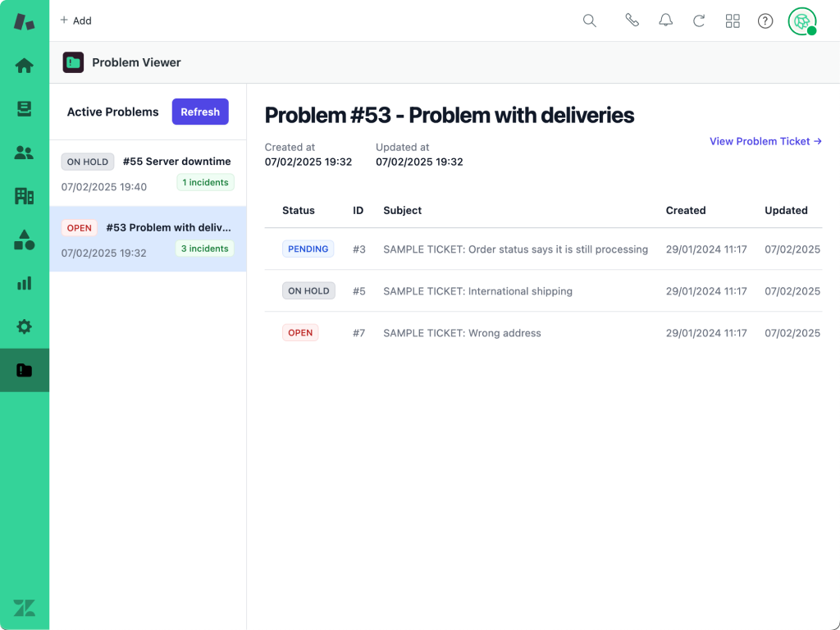The height and width of the screenshot is (630, 840).
Task: Select problem #53 Problem with deliveries
Action: [148, 239]
